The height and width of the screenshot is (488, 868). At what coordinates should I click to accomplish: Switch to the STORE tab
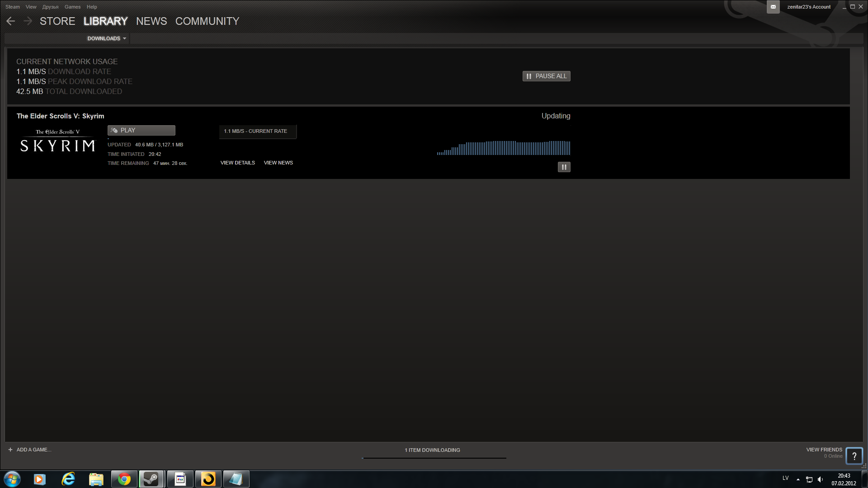tap(57, 21)
